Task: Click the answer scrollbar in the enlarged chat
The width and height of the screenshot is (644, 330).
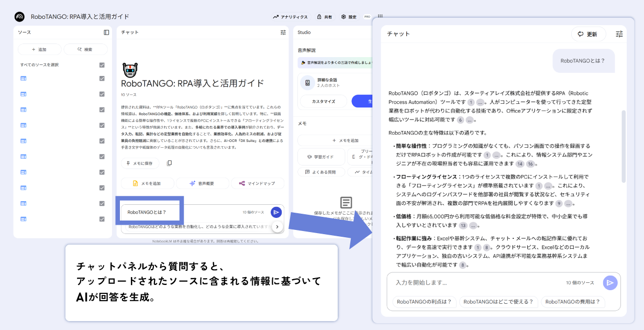Action: 623,147
